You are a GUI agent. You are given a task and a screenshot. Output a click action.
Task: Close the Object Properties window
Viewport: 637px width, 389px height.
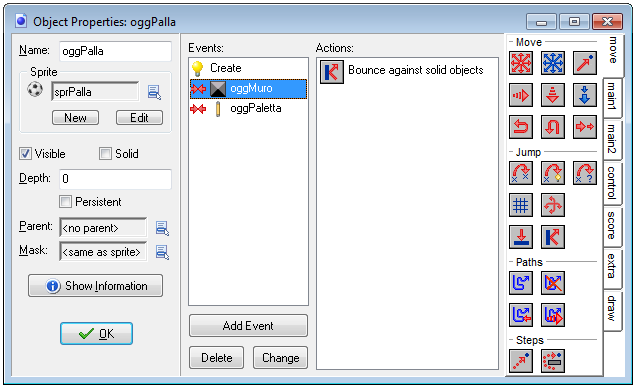click(607, 22)
